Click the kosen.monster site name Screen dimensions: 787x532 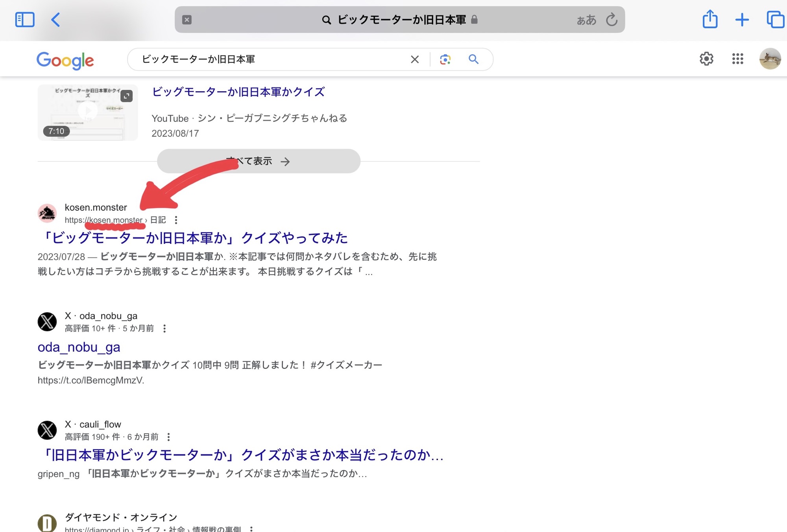[x=96, y=207]
